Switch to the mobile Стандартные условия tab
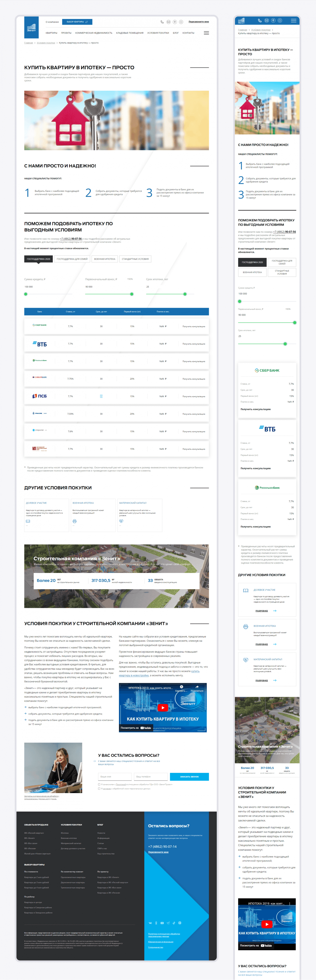 [282, 272]
